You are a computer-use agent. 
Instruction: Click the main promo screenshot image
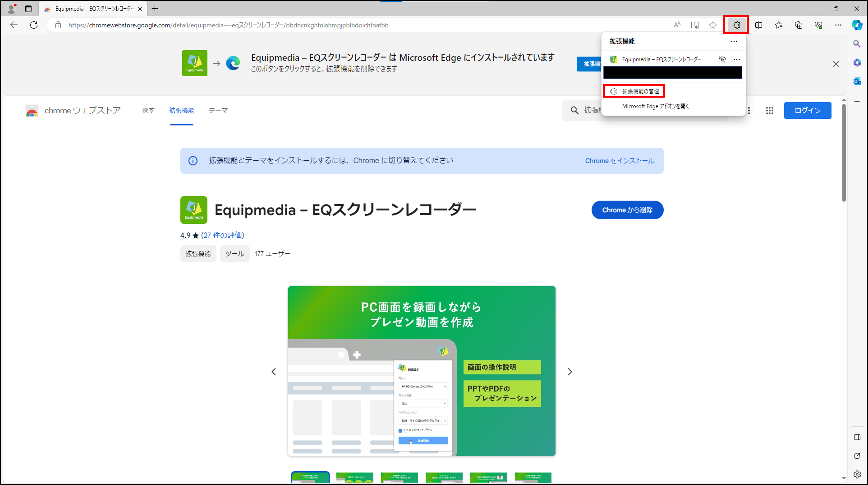[422, 371]
